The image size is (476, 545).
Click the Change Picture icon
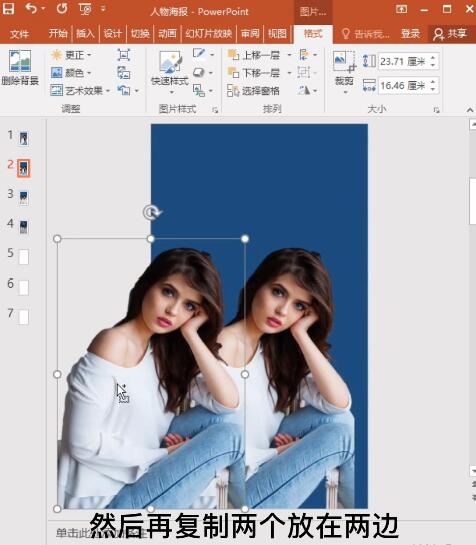coord(123,73)
